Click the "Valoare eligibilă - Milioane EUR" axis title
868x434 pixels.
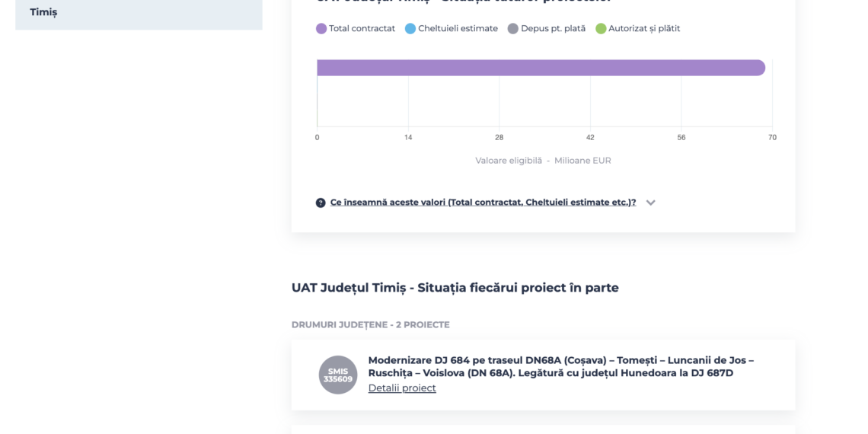(543, 161)
